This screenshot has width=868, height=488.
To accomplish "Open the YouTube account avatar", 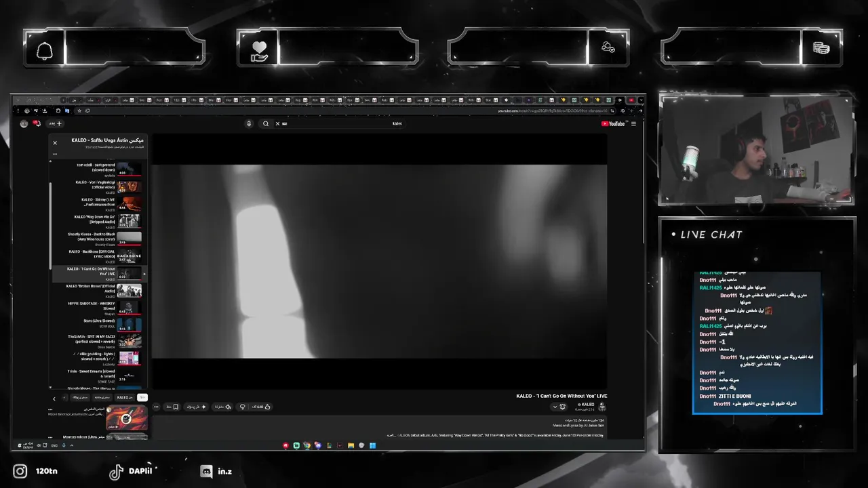I will pos(24,123).
